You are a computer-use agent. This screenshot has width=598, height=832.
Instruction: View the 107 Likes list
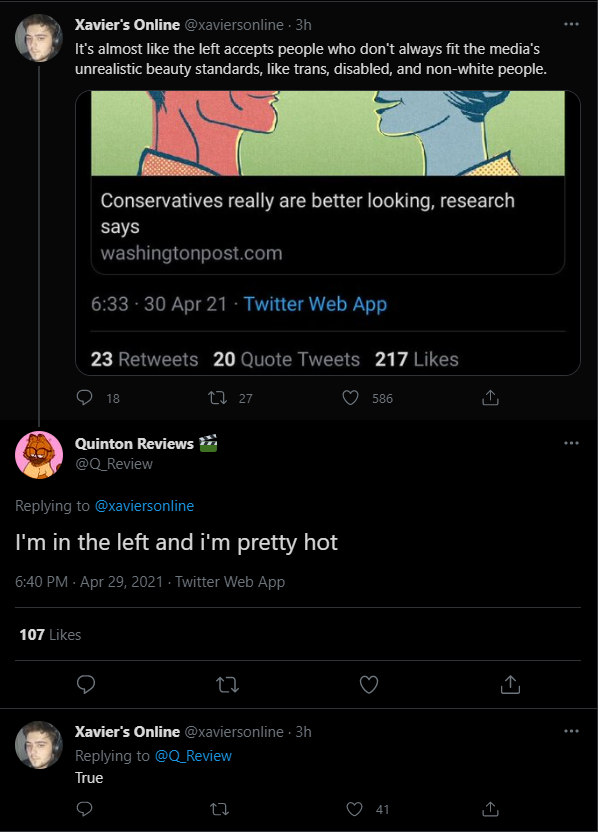50,635
